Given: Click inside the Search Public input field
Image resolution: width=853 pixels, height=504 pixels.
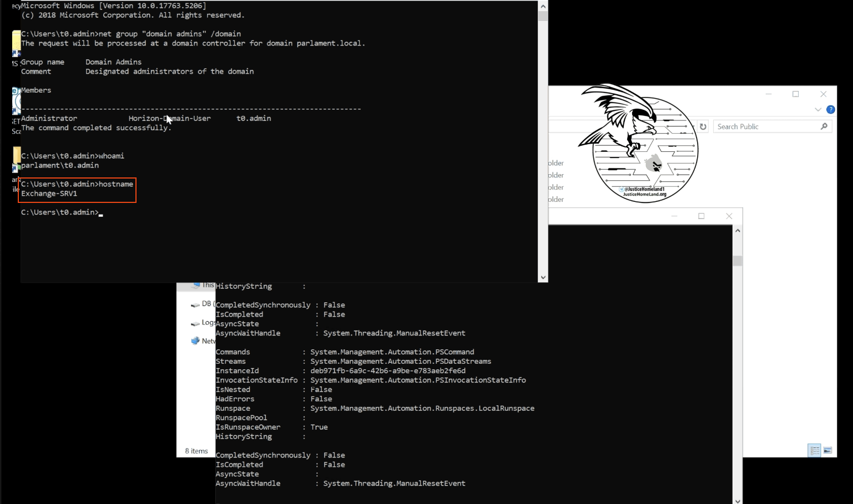Looking at the screenshot, I should [766, 126].
